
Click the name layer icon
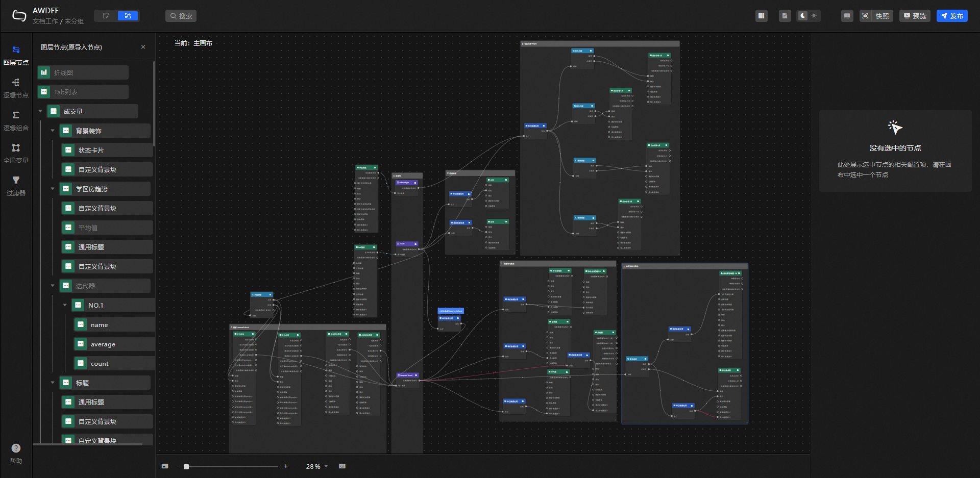click(x=81, y=324)
